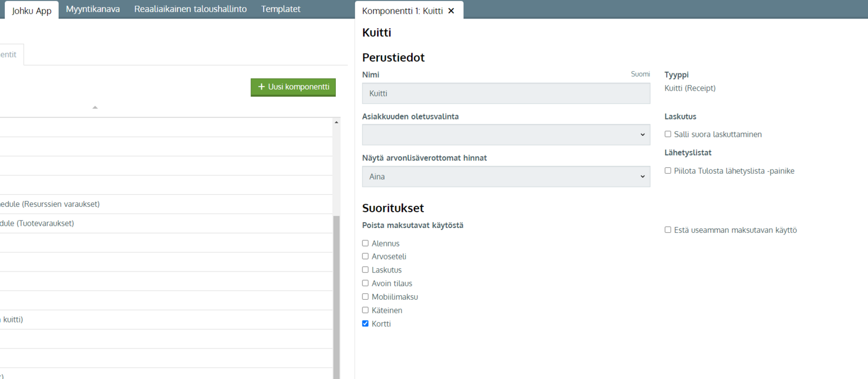Select the Johku App tab

(x=31, y=10)
